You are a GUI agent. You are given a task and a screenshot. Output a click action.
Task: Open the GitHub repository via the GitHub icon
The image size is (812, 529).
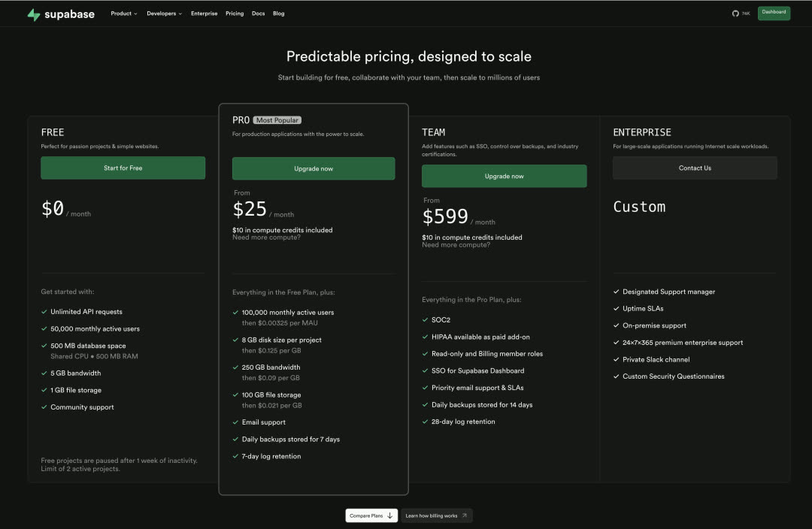[x=735, y=13]
